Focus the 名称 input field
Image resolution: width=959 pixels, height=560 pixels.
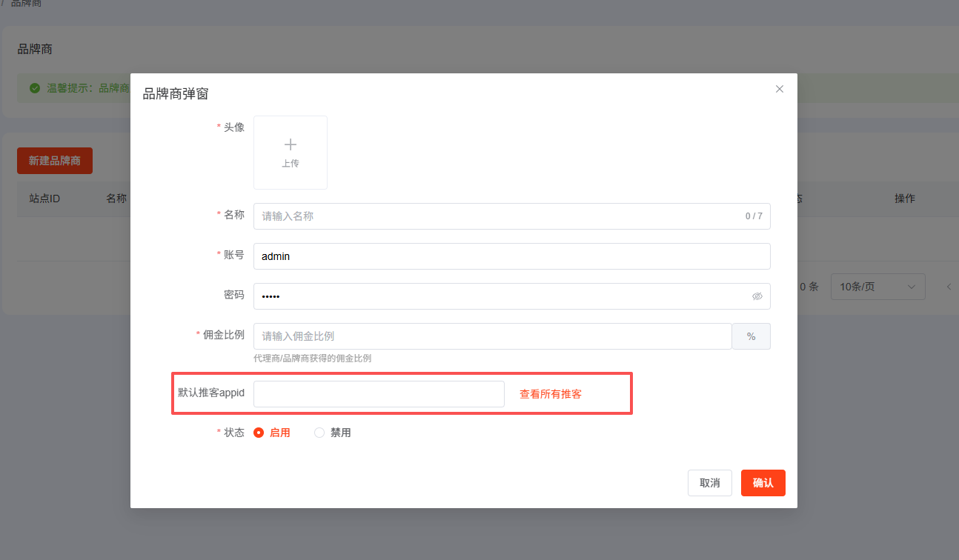pos(497,216)
